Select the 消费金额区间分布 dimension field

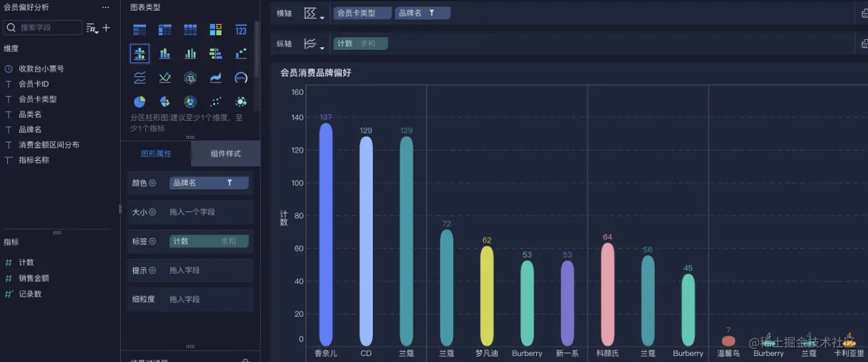tap(49, 145)
